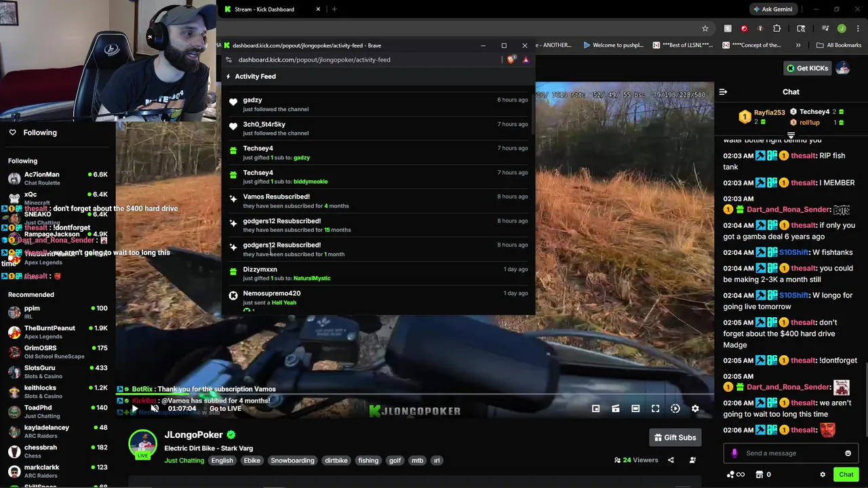Image resolution: width=868 pixels, height=488 pixels.
Task: Click the gadzy follow activity entry
Action: pyautogui.click(x=378, y=104)
